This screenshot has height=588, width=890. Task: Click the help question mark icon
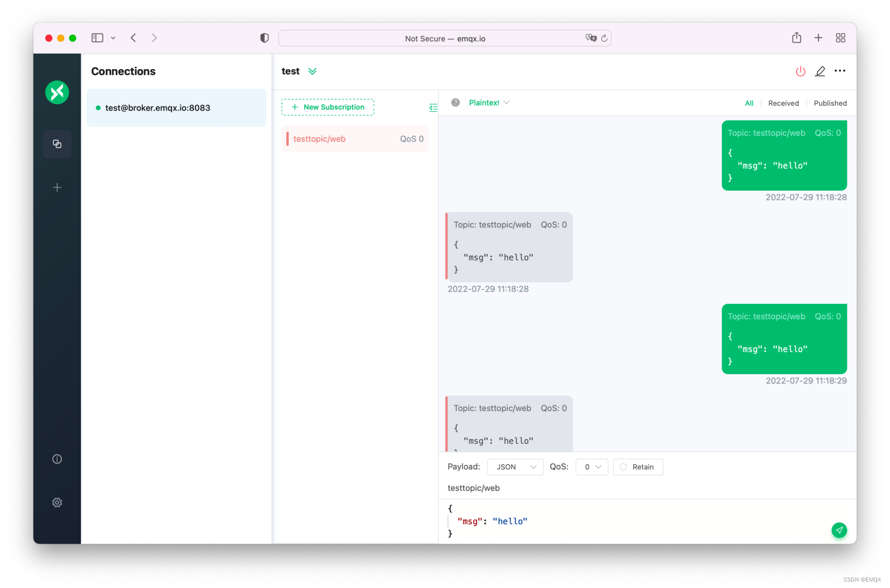pos(456,102)
